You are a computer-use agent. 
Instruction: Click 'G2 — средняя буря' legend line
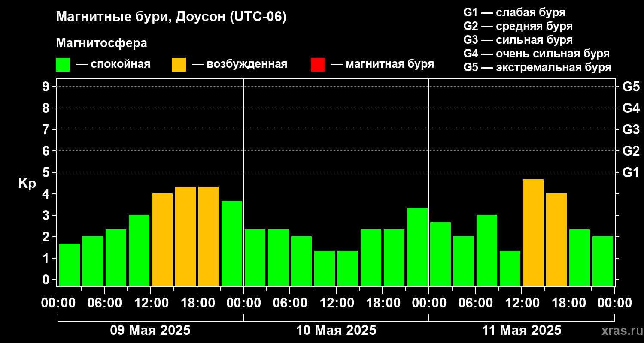[518, 26]
